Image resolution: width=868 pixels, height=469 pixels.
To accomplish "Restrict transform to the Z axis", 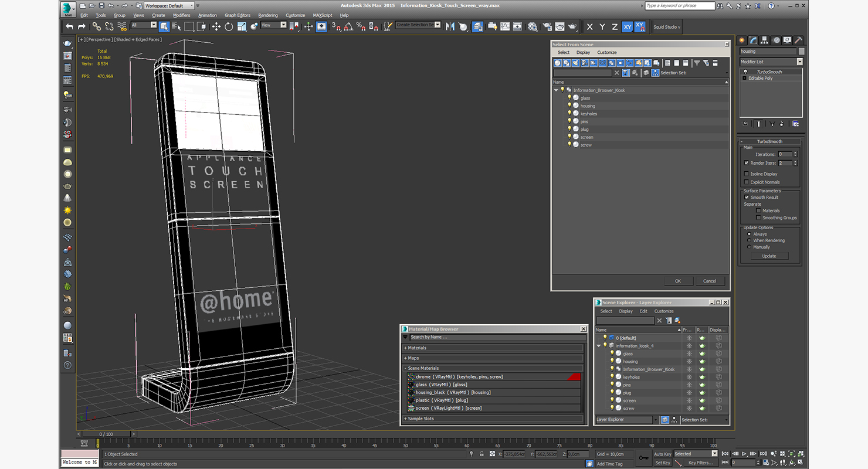I will (615, 27).
